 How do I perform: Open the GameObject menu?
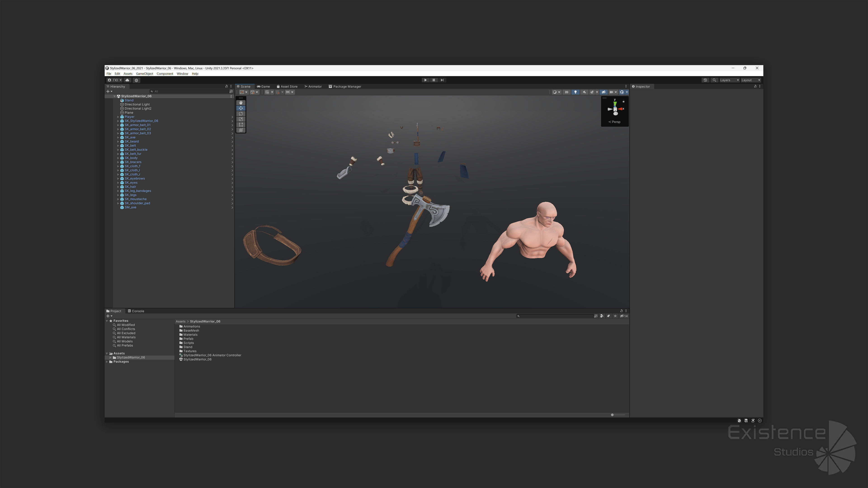pos(144,74)
